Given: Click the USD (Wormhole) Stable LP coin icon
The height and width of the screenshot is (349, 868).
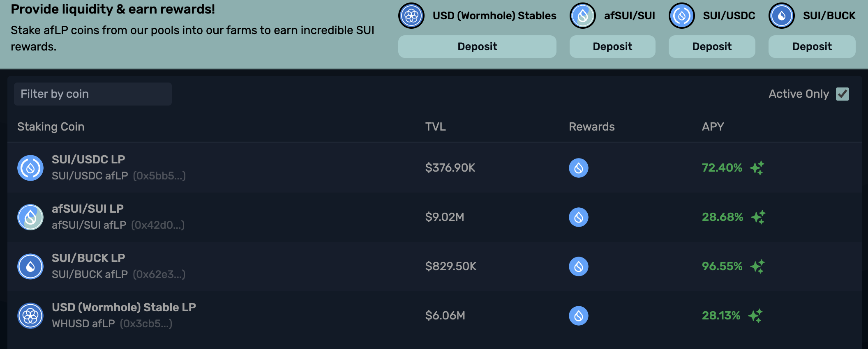Looking at the screenshot, I should point(30,316).
